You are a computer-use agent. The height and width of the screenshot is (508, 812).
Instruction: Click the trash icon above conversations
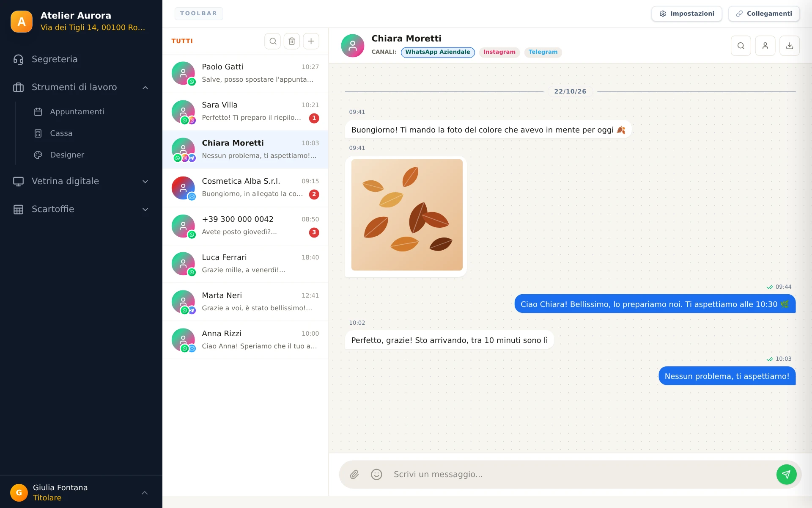[292, 41]
